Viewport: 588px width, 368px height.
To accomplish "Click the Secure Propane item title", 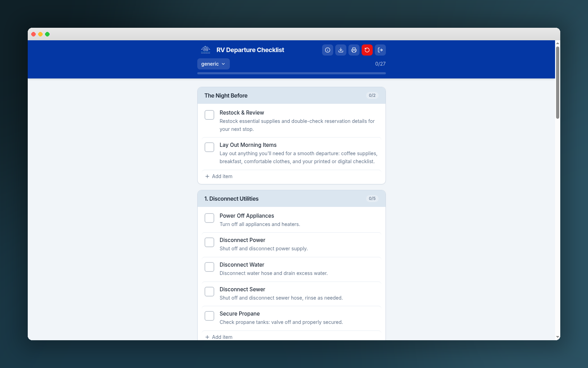I will click(x=240, y=314).
